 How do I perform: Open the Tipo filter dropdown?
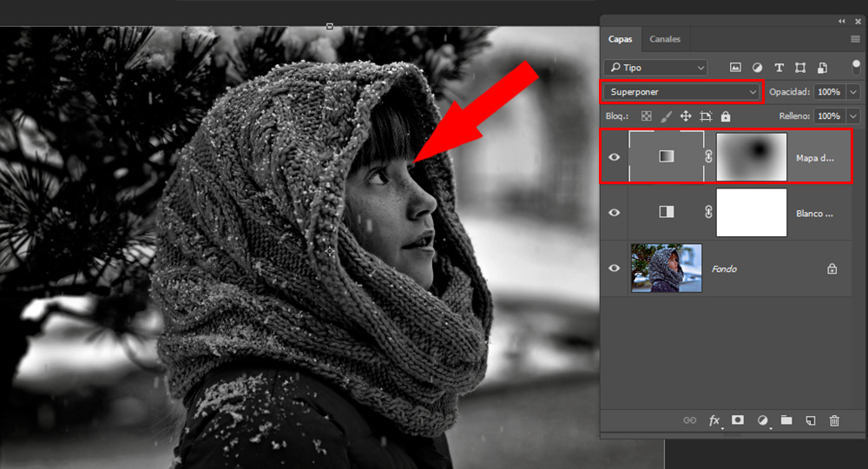click(x=656, y=68)
